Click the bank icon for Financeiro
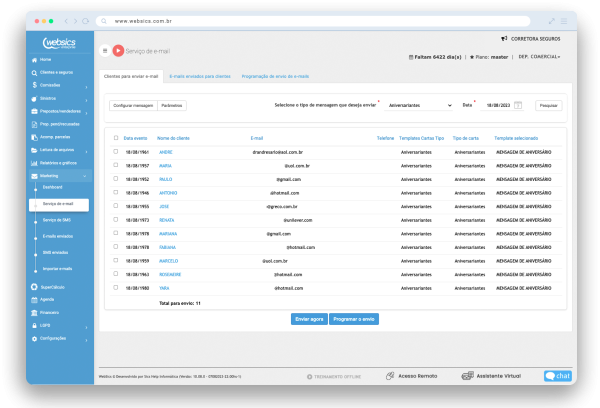 [34, 313]
